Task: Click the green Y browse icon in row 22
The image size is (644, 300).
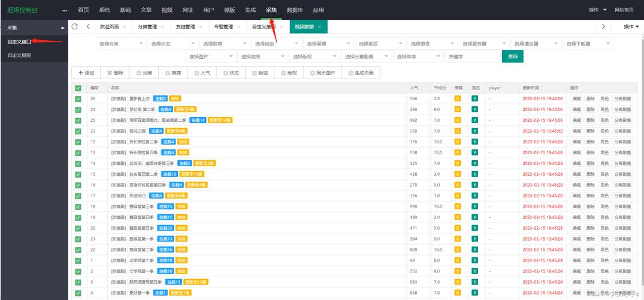Action: tap(474, 250)
